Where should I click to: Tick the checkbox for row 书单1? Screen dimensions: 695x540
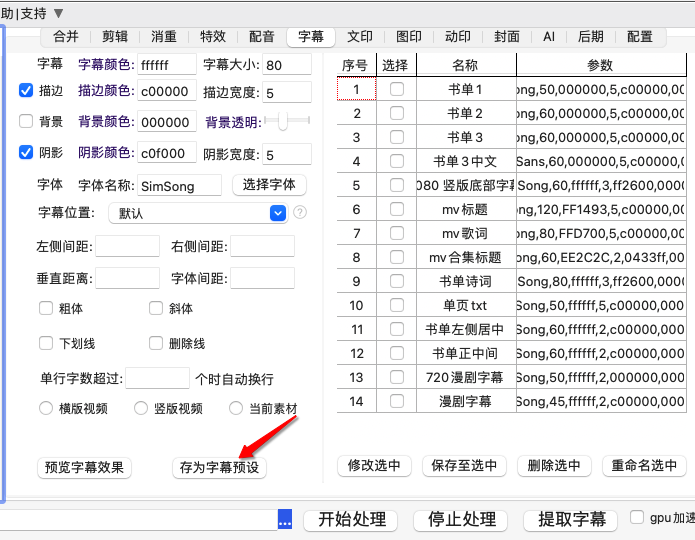tap(397, 89)
